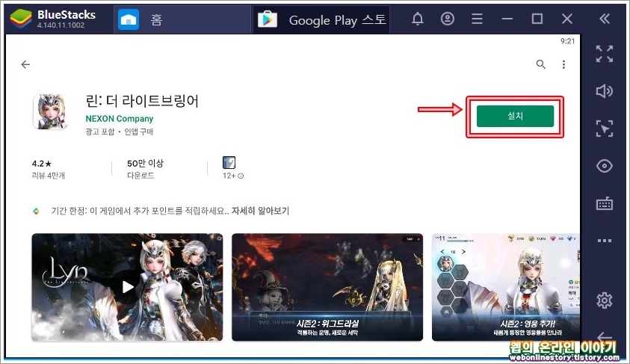Open Play Store search magnifier
The height and width of the screenshot is (364, 630).
click(x=541, y=64)
